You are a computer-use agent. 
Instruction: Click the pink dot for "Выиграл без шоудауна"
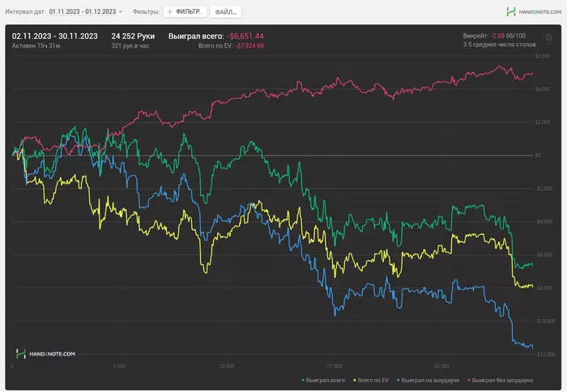pos(469,379)
